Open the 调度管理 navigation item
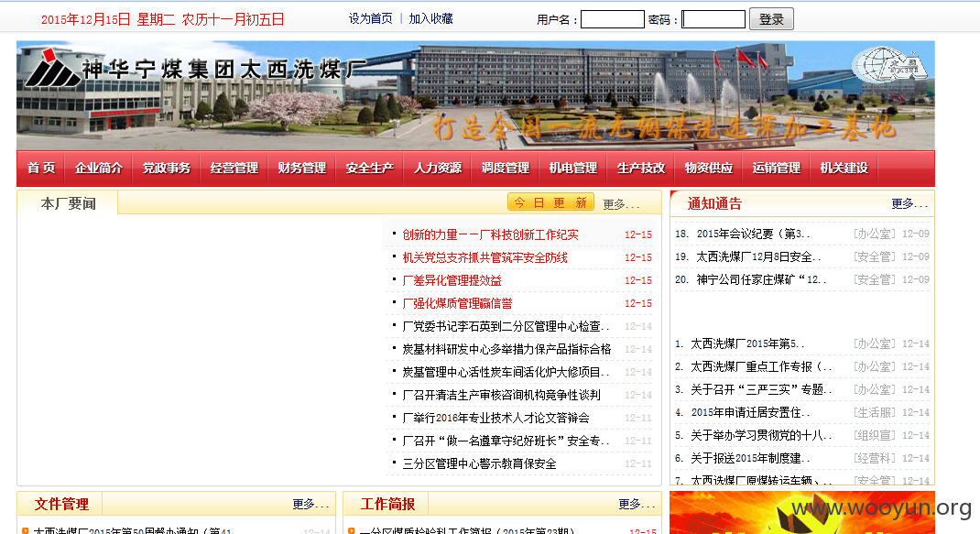Image resolution: width=980 pixels, height=534 pixels. (x=505, y=169)
